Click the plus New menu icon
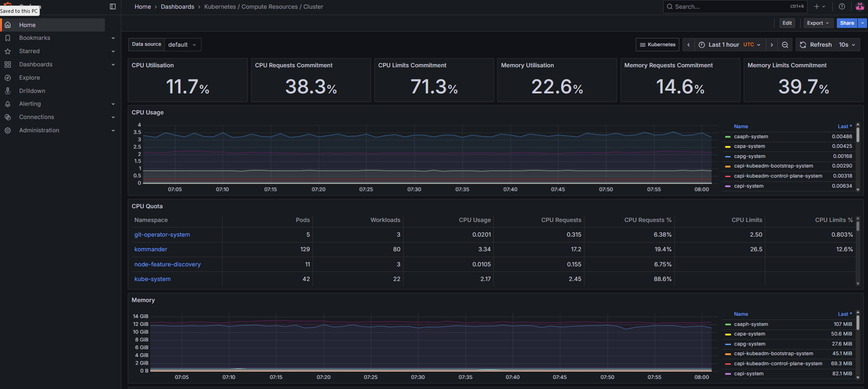 pyautogui.click(x=819, y=6)
